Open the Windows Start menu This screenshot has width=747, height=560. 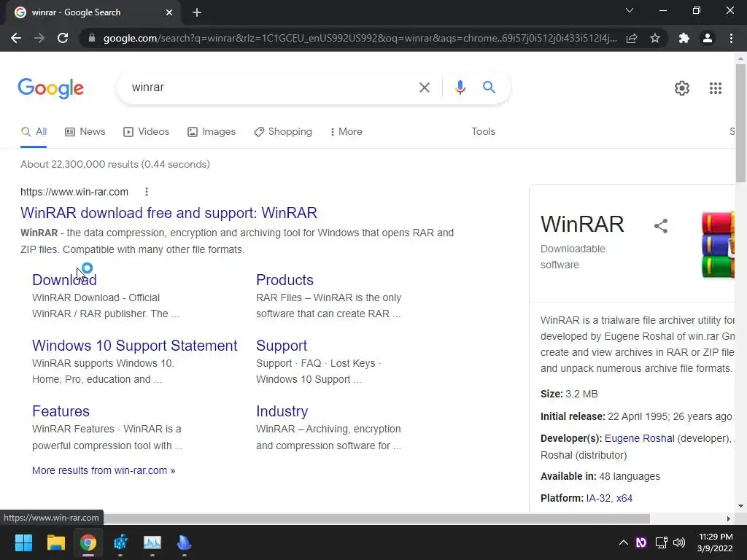[23, 542]
